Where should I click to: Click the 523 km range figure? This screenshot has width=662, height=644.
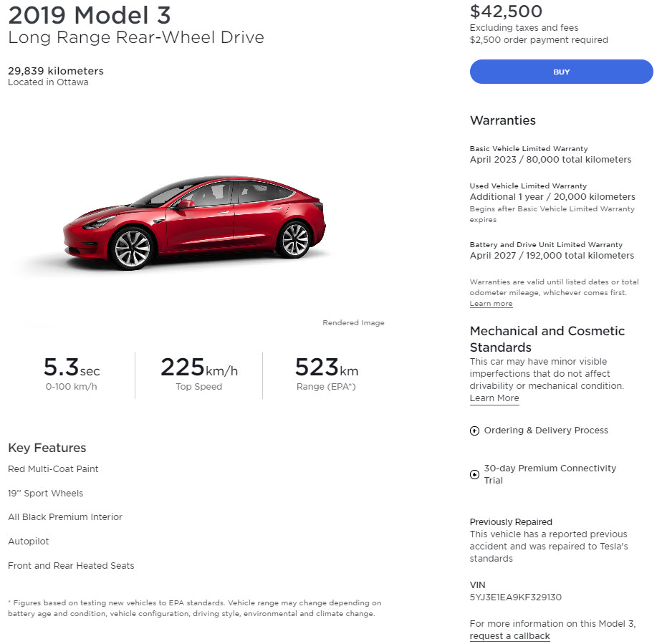(x=326, y=368)
